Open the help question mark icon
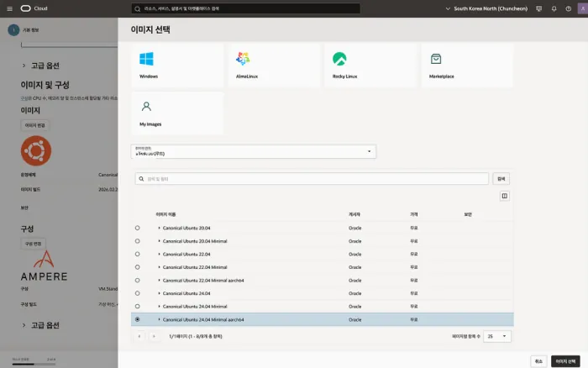The height and width of the screenshot is (368, 588). coord(569,8)
